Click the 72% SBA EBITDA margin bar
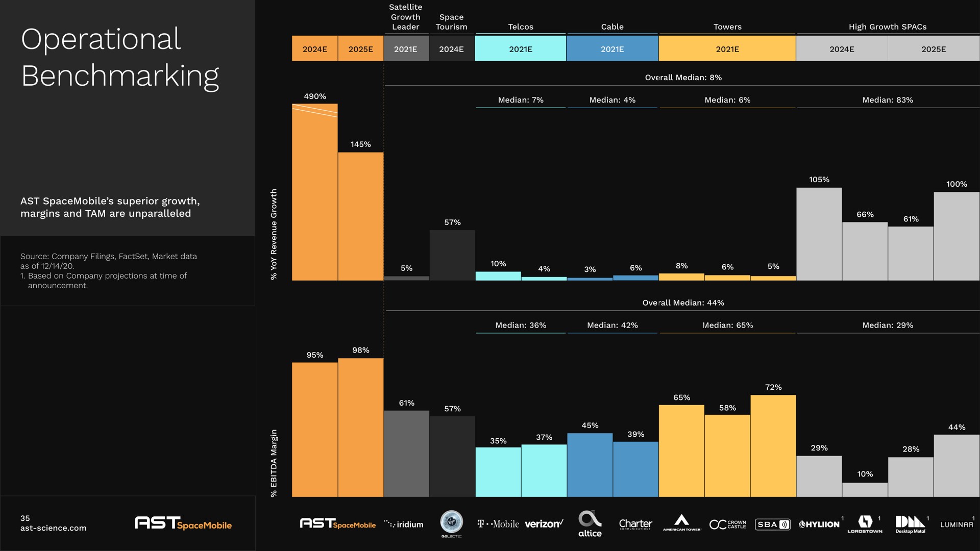The image size is (980, 551). point(773,446)
